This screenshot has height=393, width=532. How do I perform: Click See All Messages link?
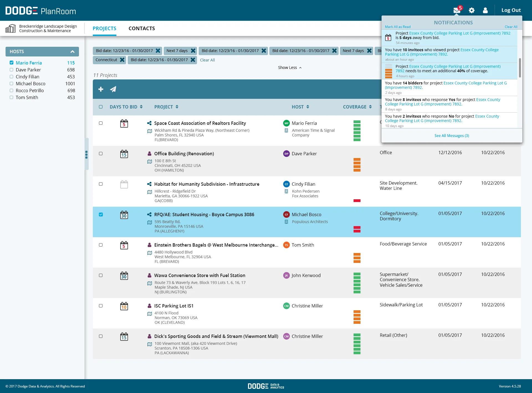point(452,136)
